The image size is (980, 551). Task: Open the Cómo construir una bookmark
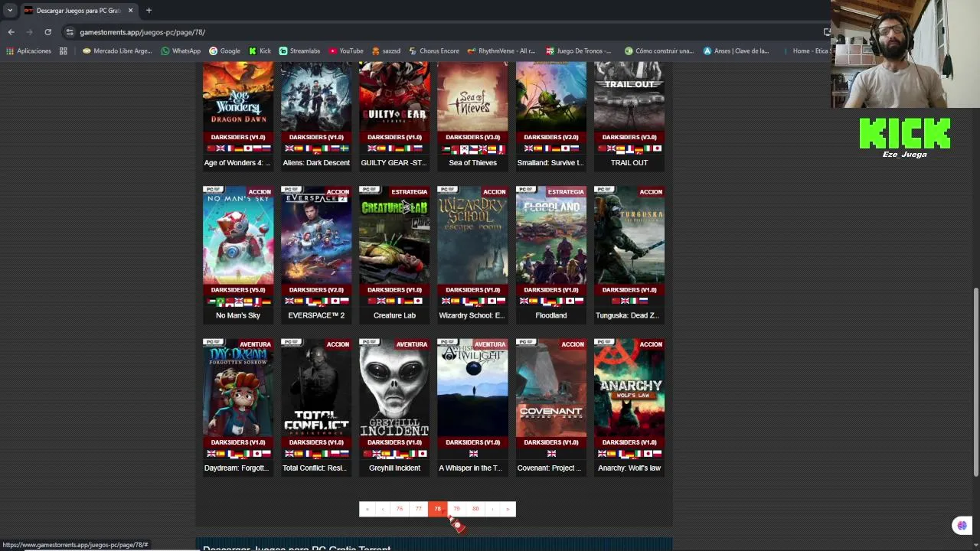click(659, 51)
